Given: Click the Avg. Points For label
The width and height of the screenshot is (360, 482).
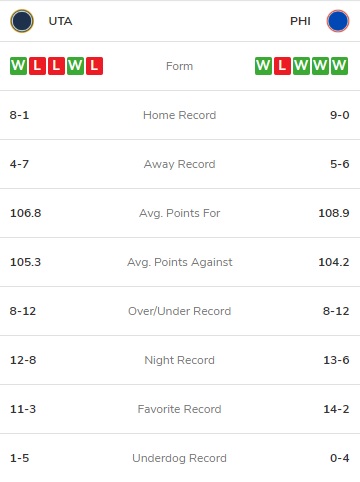Looking at the screenshot, I should coord(179,213).
